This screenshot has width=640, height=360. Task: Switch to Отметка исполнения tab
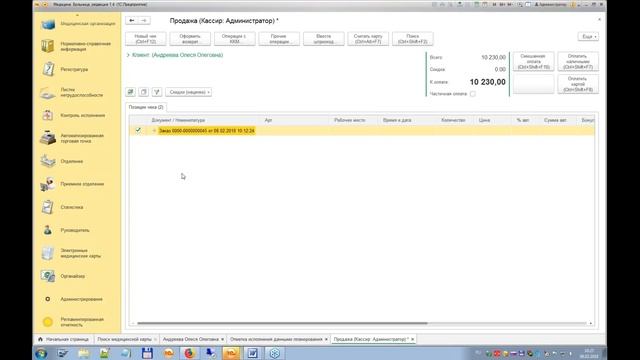tap(276, 339)
